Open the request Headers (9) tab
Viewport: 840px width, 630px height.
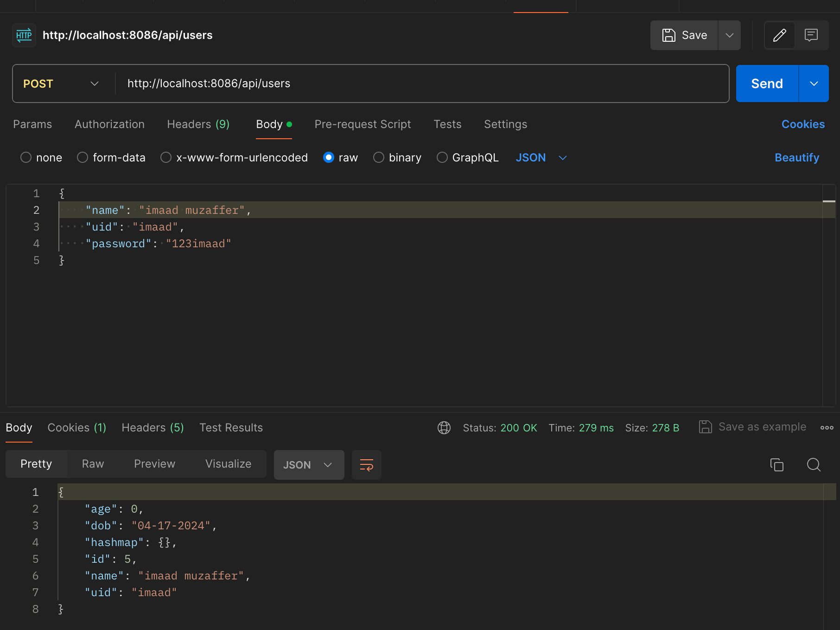[x=198, y=124]
